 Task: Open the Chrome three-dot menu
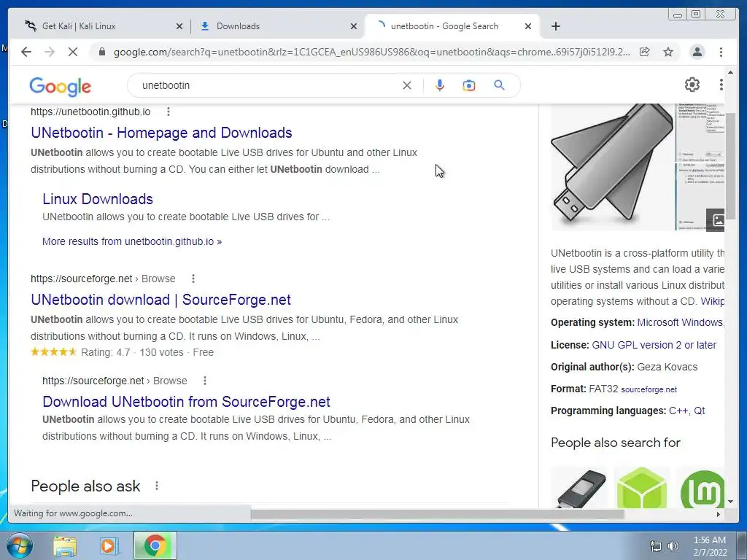pos(721,52)
